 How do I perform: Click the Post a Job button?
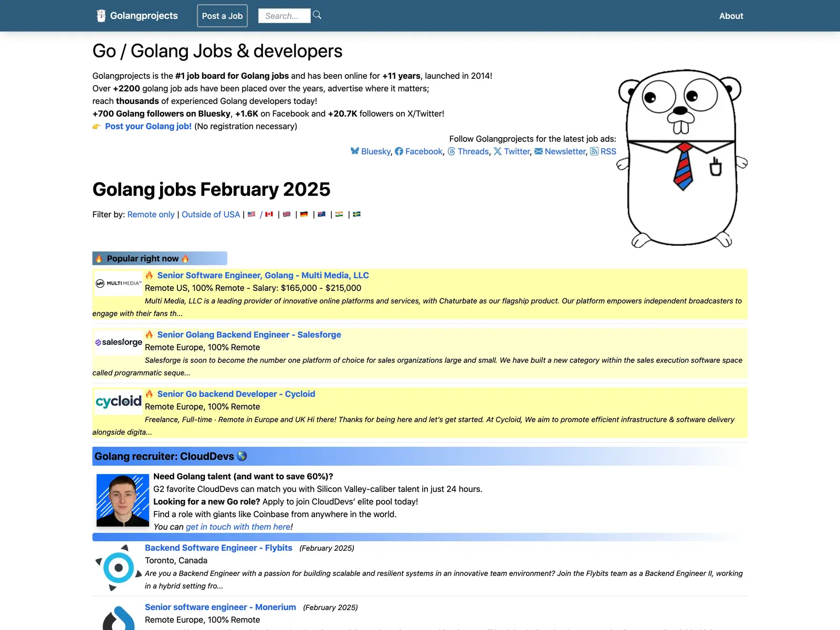(x=222, y=16)
